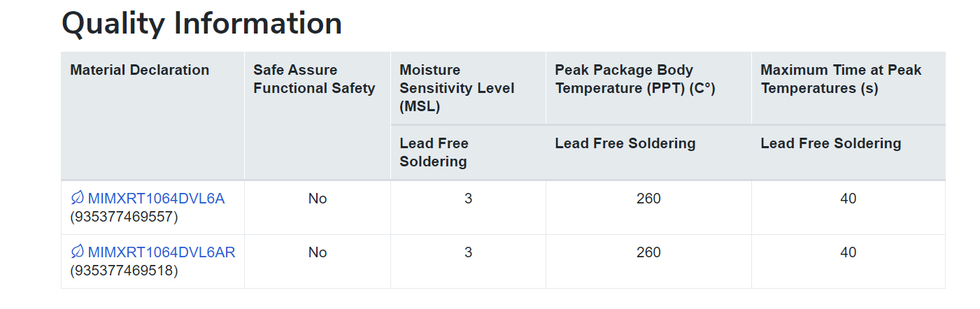The height and width of the screenshot is (309, 980).
Task: Click MSL value 3 in MIMXRT1064DVL6A row
Action: [468, 199]
